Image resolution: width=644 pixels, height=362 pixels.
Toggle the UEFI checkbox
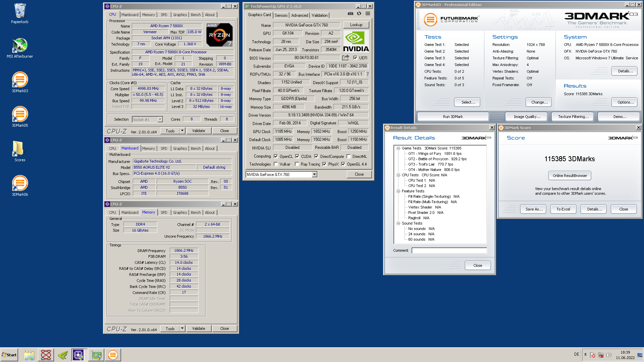click(x=355, y=58)
